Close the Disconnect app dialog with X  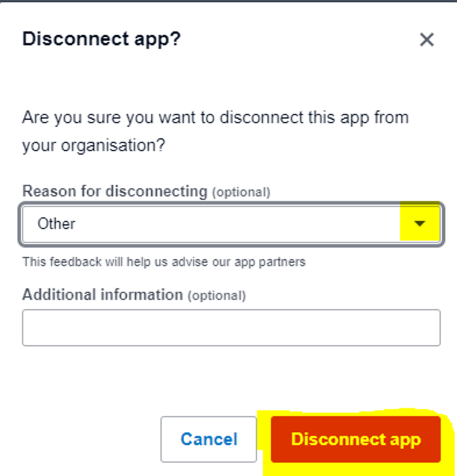pos(427,40)
